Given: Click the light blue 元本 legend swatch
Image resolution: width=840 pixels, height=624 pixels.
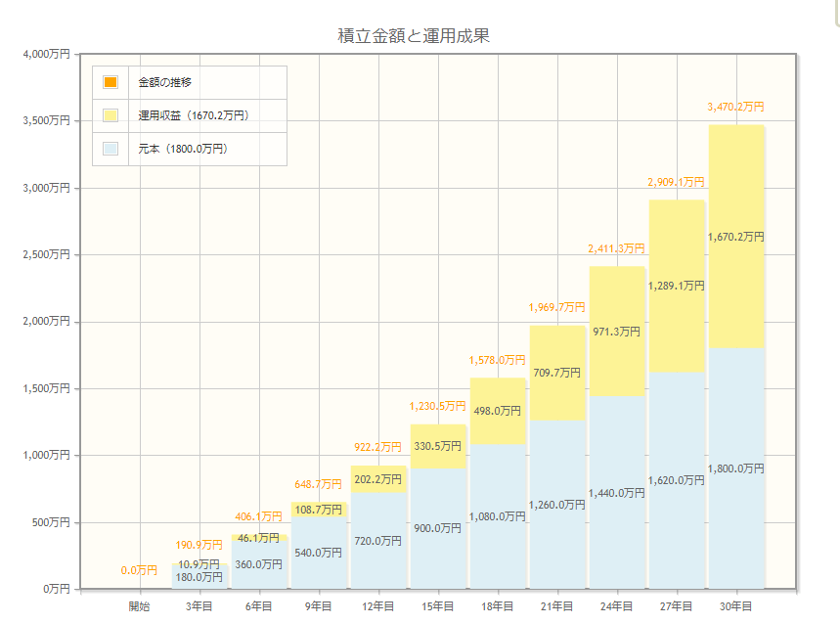Looking at the screenshot, I should coord(111,149).
